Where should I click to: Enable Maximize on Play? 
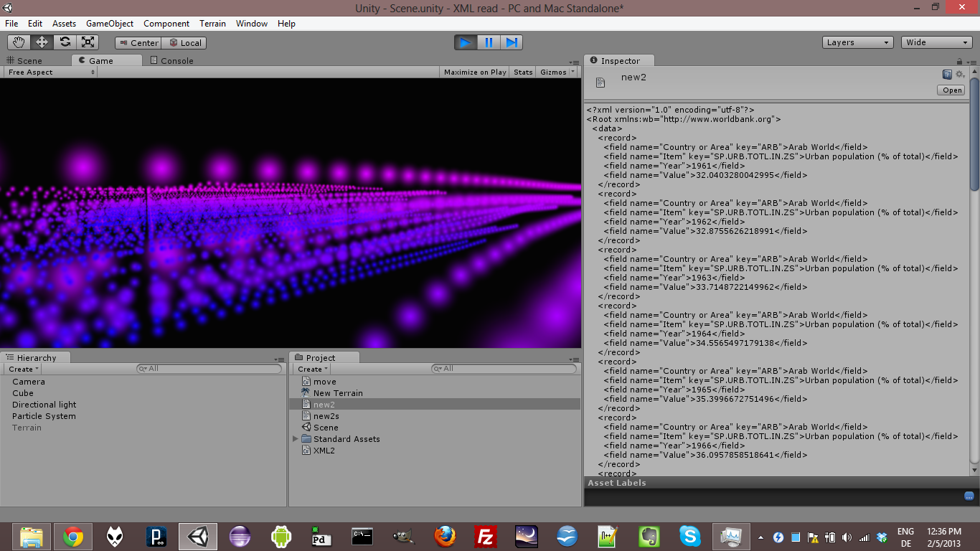pos(473,72)
